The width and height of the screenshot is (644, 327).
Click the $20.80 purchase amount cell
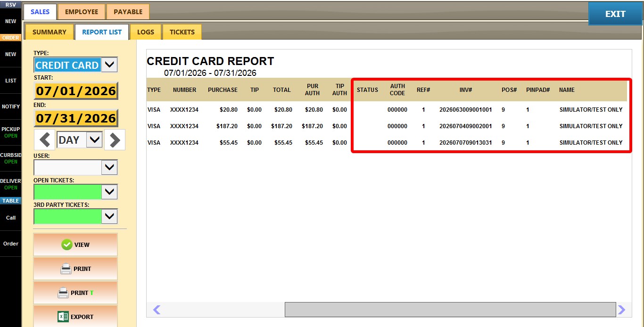pyautogui.click(x=229, y=110)
